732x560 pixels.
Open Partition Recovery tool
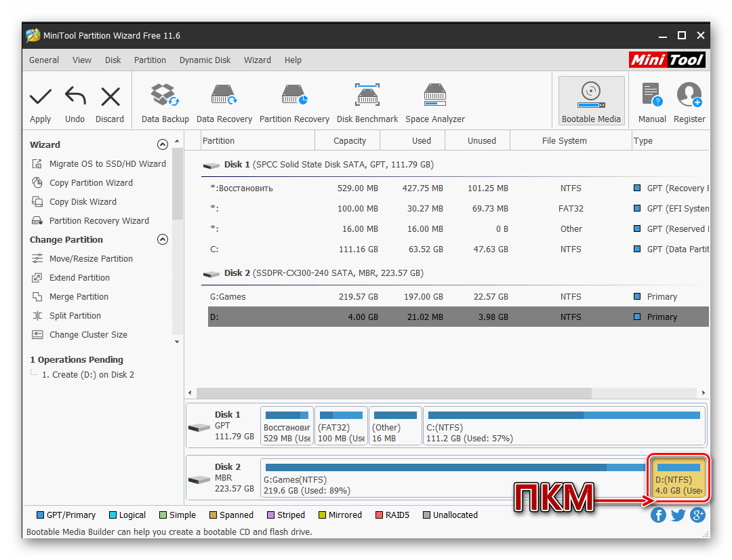pos(294,97)
